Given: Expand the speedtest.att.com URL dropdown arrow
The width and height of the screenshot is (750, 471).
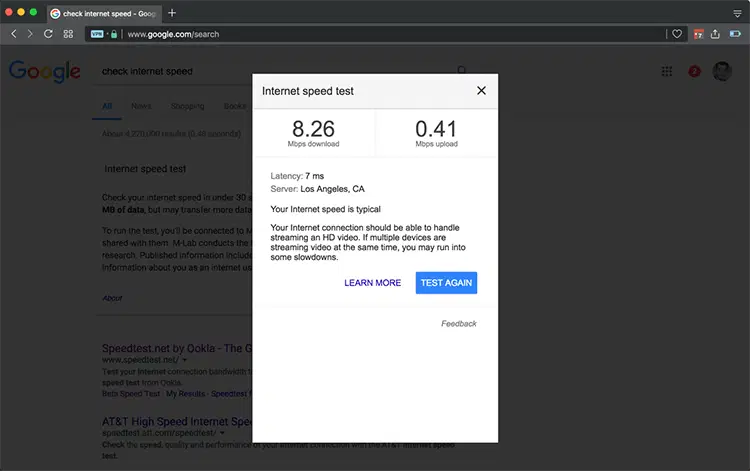Looking at the screenshot, I should click(222, 433).
